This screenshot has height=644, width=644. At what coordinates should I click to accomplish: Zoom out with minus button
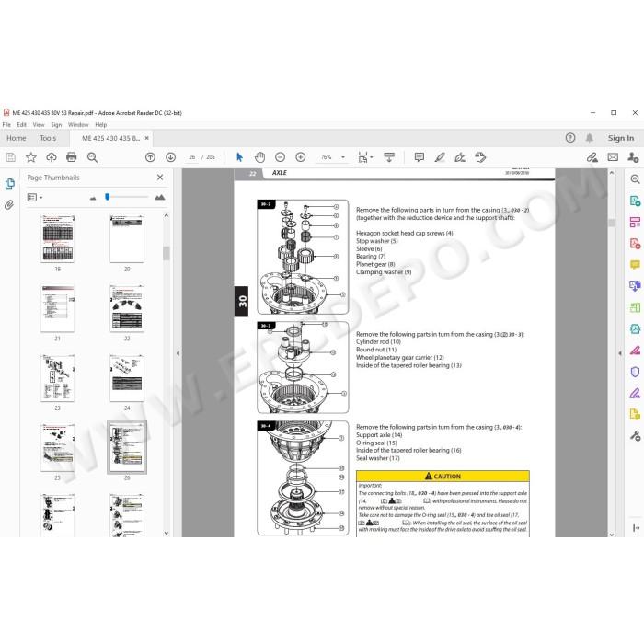point(280,157)
